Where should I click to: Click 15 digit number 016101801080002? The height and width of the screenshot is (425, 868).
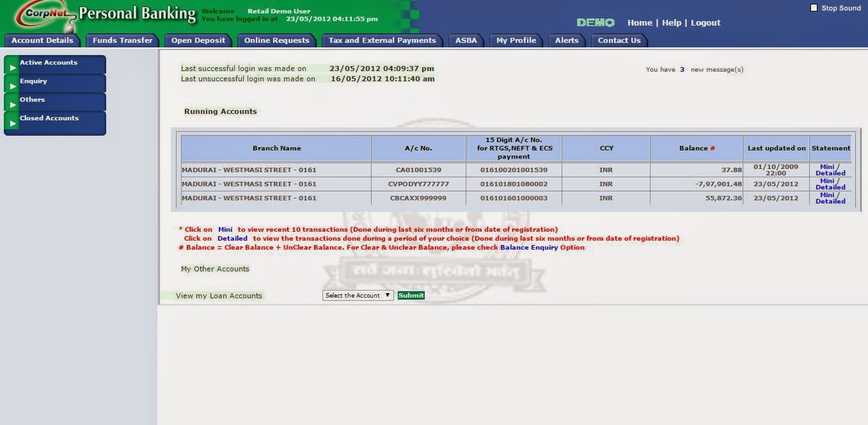point(514,184)
